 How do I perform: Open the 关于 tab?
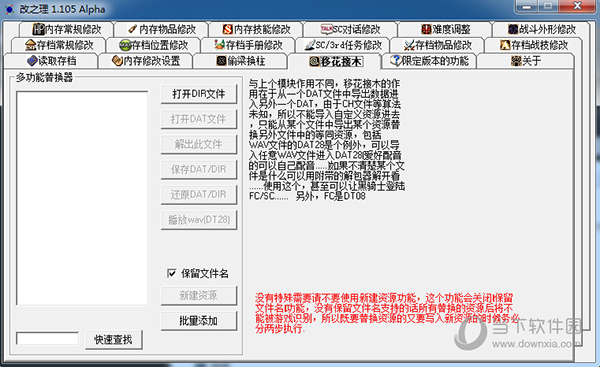pos(526,61)
